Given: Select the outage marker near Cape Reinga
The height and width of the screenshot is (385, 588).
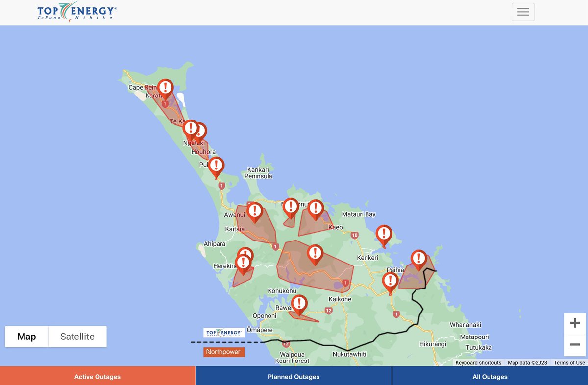Looking at the screenshot, I should point(166,87).
